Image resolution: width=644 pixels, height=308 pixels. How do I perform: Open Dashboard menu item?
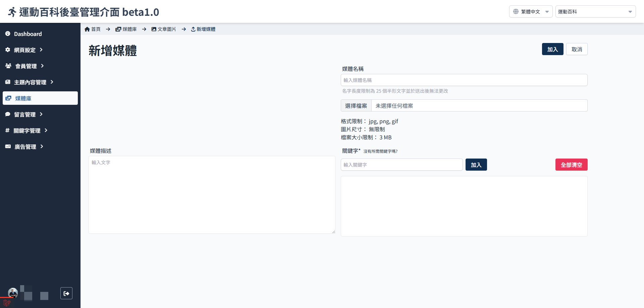tap(40, 34)
